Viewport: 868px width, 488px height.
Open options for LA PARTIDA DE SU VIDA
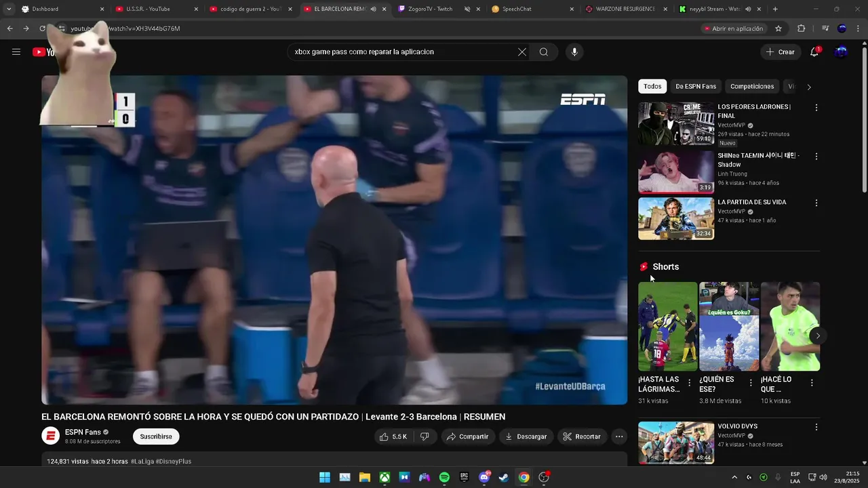(x=816, y=203)
